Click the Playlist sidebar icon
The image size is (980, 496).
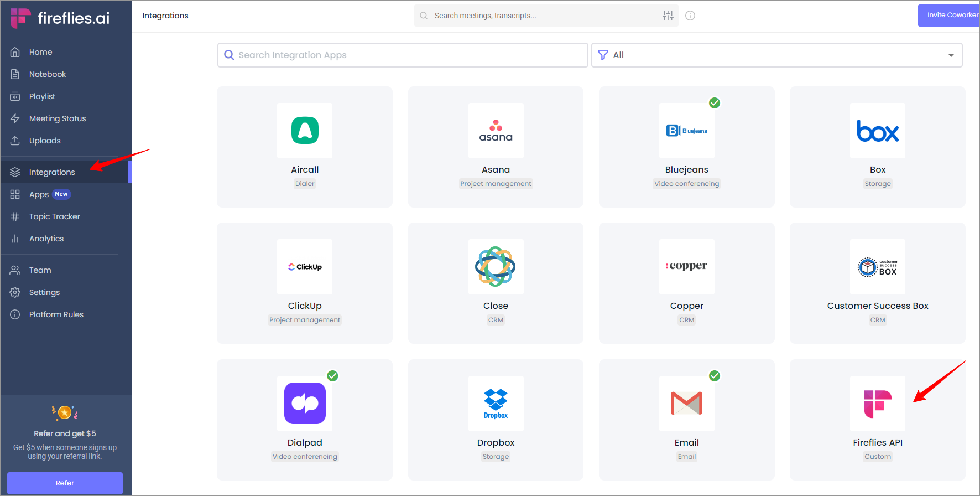(x=15, y=96)
